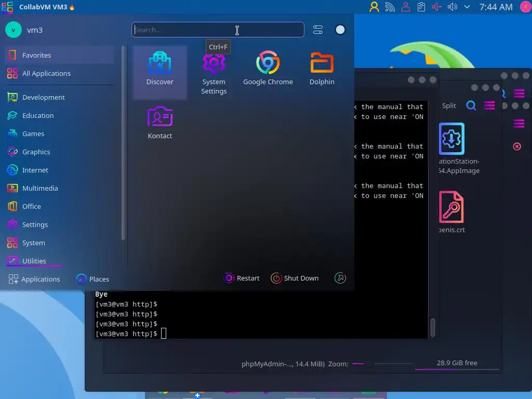532x399 pixels.
Task: Open Dolphin's hamburger menu beside search
Action: (x=489, y=106)
